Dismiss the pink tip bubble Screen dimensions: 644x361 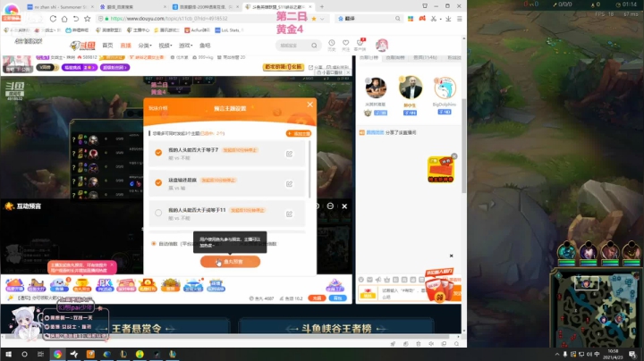(x=112, y=265)
